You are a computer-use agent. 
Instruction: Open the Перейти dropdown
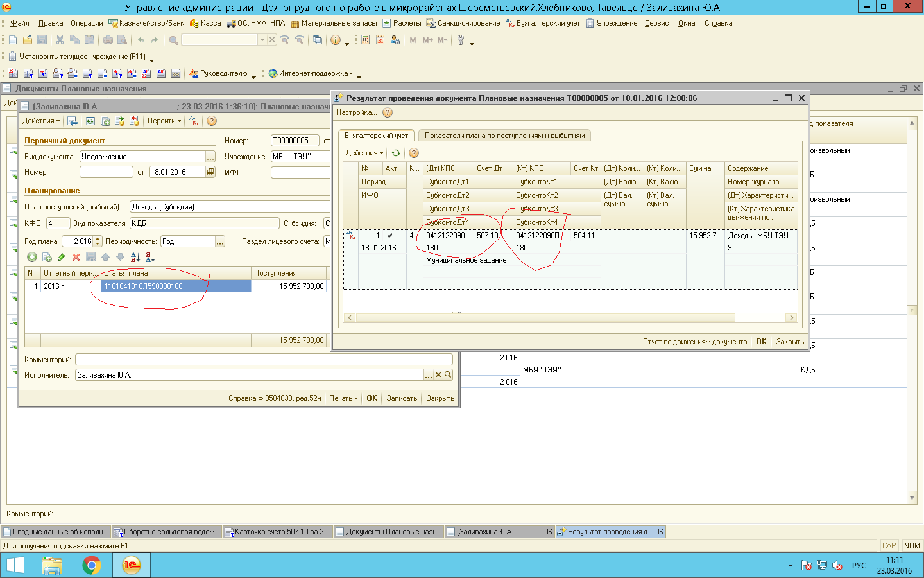click(x=164, y=121)
